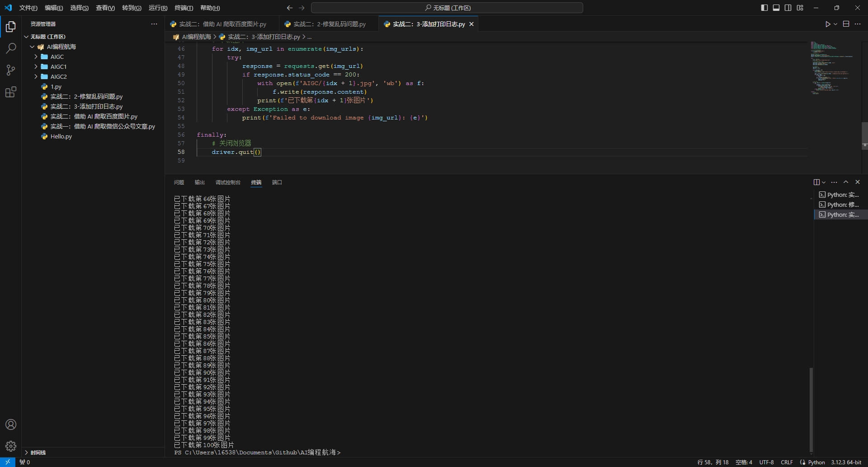
Task: Open the 编辑(E) menu
Action: click(x=54, y=8)
